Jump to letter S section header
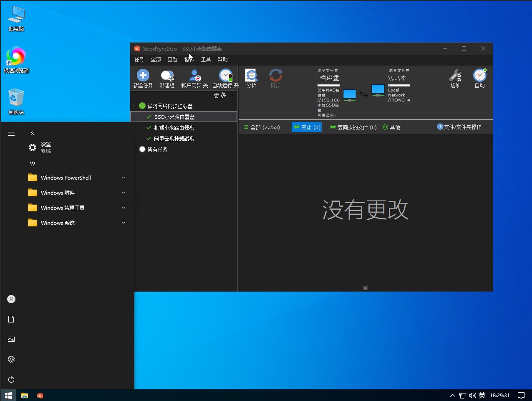 [32, 134]
